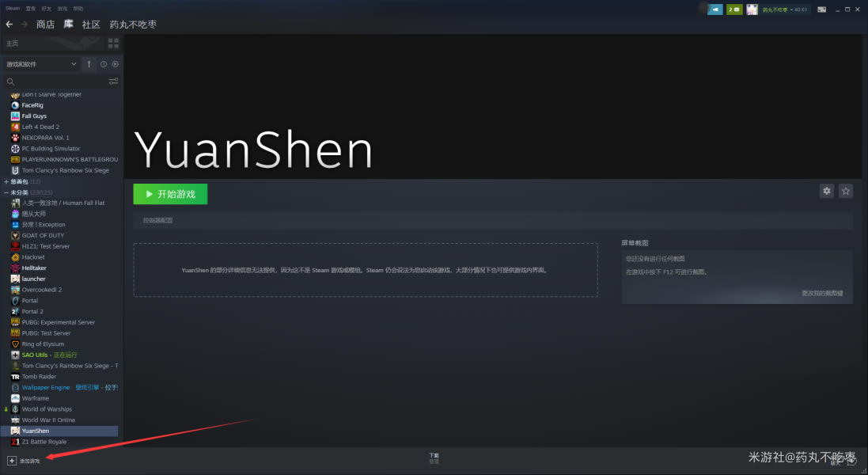Open the green inbox envelope notifications

click(735, 9)
